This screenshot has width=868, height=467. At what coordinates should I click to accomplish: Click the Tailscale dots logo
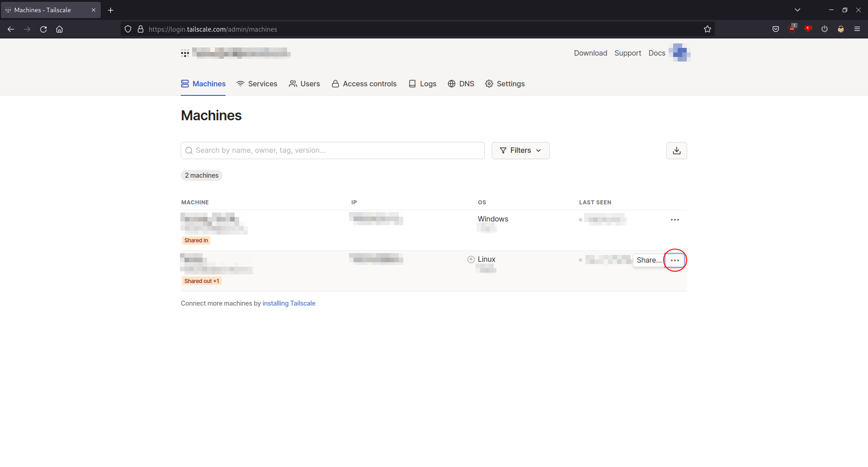[x=185, y=53]
